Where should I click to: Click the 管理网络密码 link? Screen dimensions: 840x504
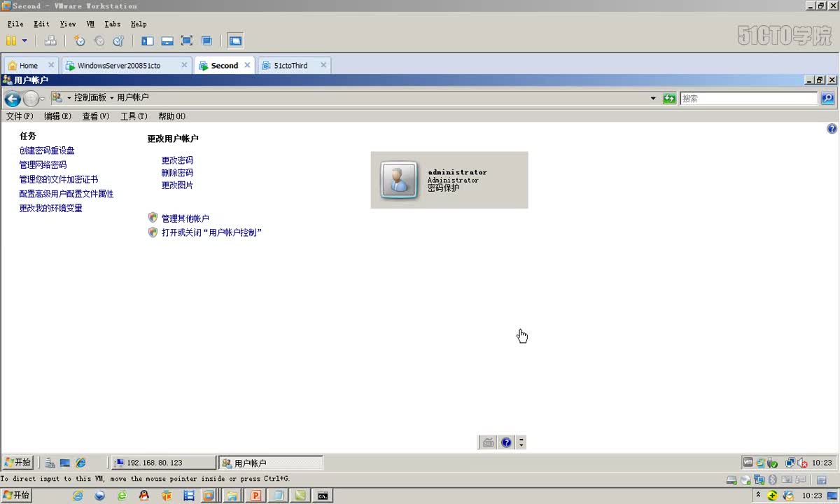pyautogui.click(x=43, y=165)
